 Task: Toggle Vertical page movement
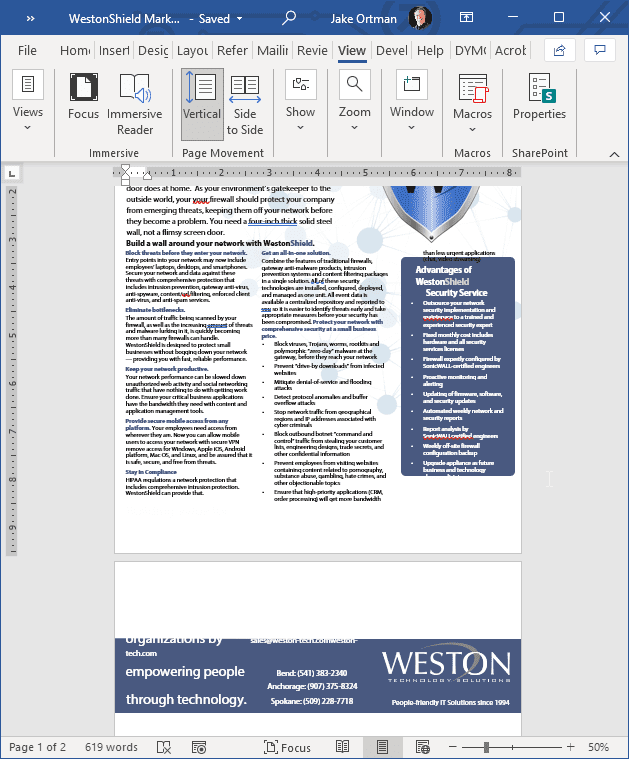[x=202, y=104]
